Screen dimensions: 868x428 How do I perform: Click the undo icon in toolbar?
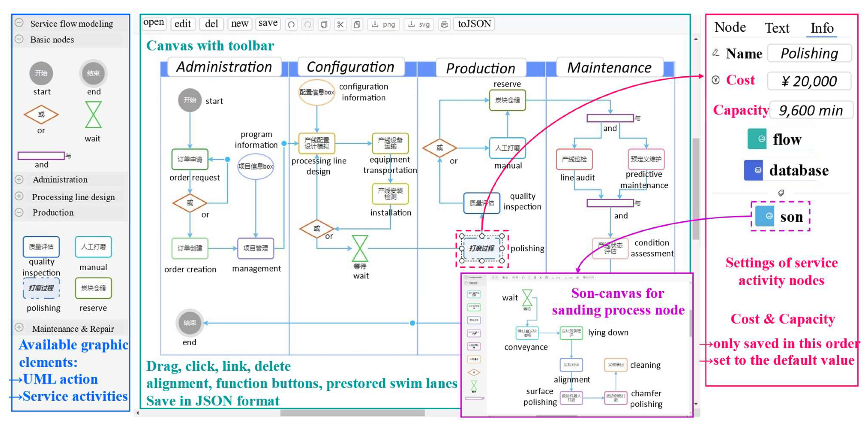291,25
